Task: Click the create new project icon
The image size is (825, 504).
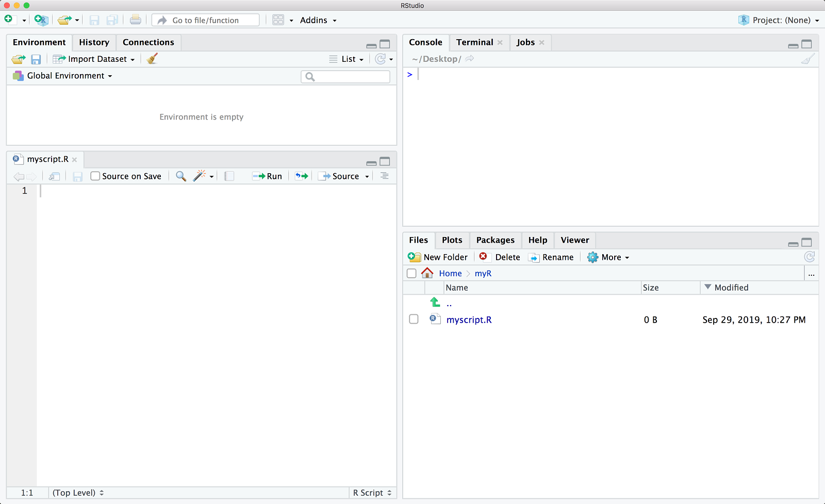Action: (x=41, y=20)
